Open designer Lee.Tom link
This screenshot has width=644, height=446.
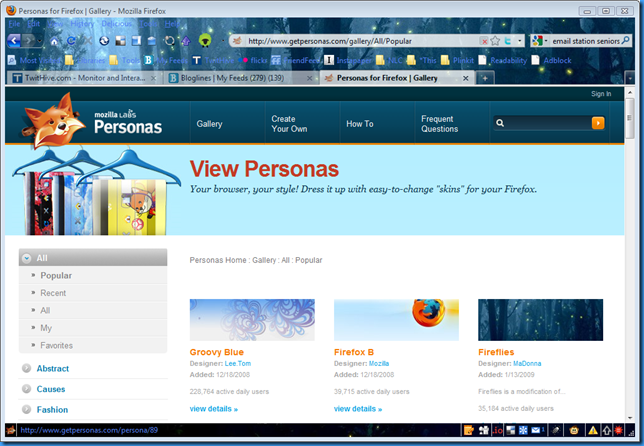point(237,363)
